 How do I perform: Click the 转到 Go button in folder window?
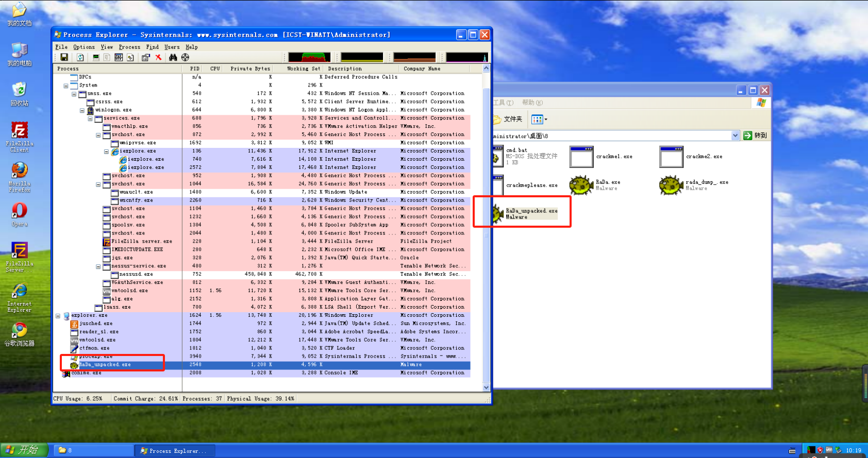pyautogui.click(x=755, y=135)
